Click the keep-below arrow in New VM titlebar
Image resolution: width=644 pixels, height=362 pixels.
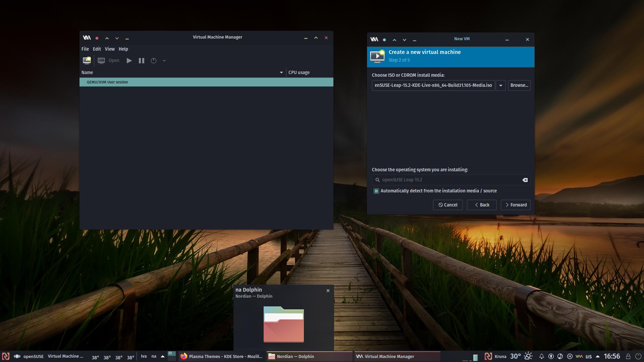coord(405,40)
